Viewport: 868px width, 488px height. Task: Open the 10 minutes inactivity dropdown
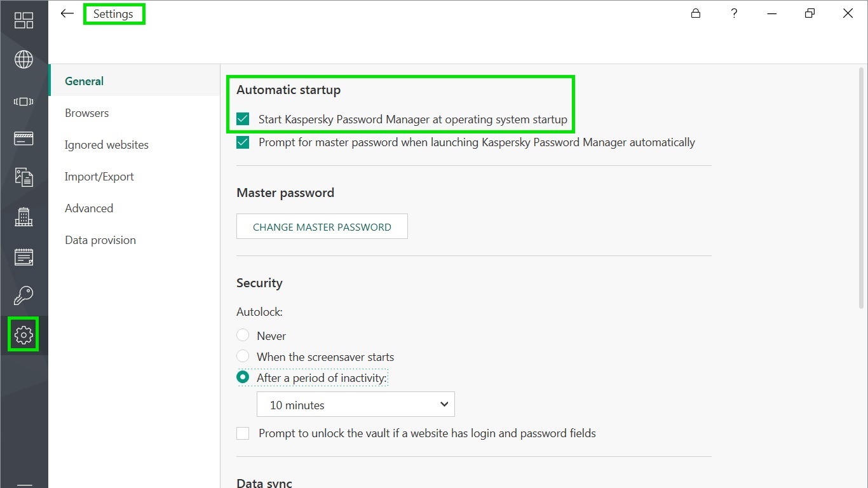pos(356,405)
